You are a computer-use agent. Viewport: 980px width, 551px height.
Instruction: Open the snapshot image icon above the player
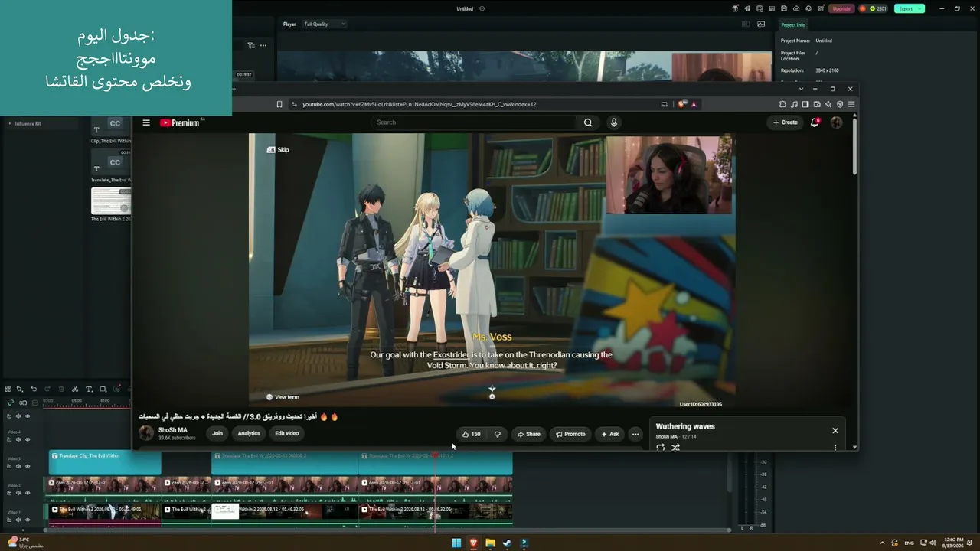tap(761, 24)
